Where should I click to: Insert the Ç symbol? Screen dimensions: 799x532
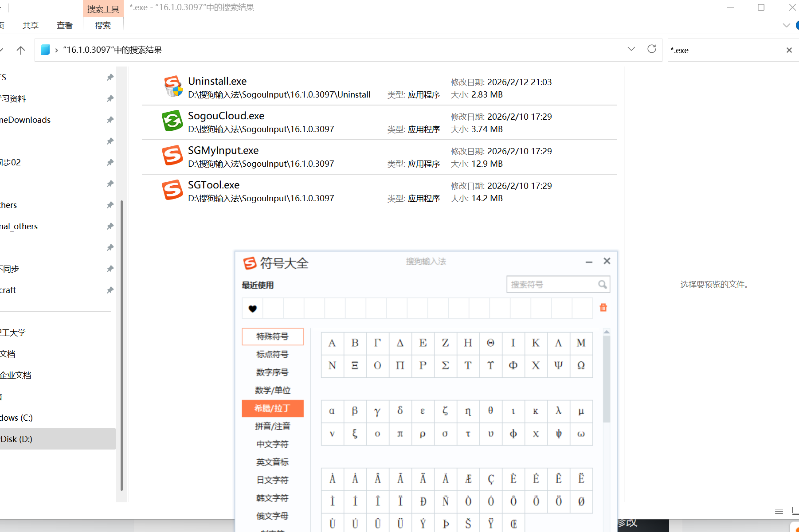pyautogui.click(x=490, y=479)
